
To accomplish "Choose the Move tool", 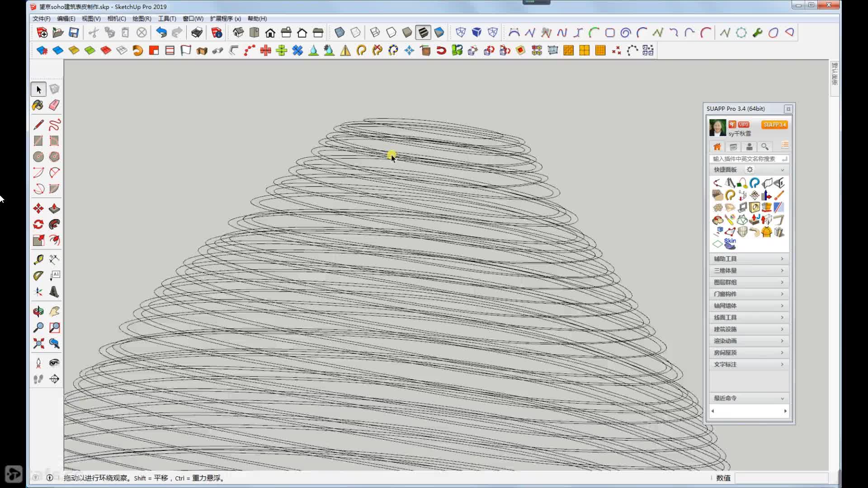I will coord(38,208).
